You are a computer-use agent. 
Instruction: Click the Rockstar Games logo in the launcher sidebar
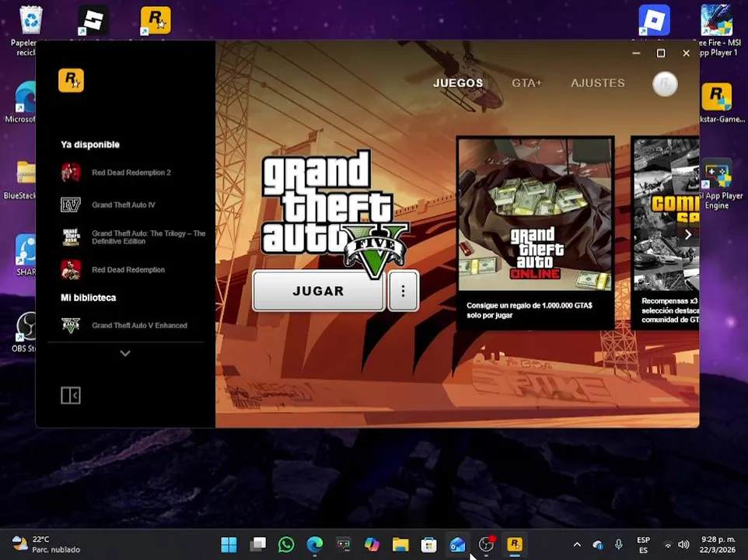click(71, 80)
